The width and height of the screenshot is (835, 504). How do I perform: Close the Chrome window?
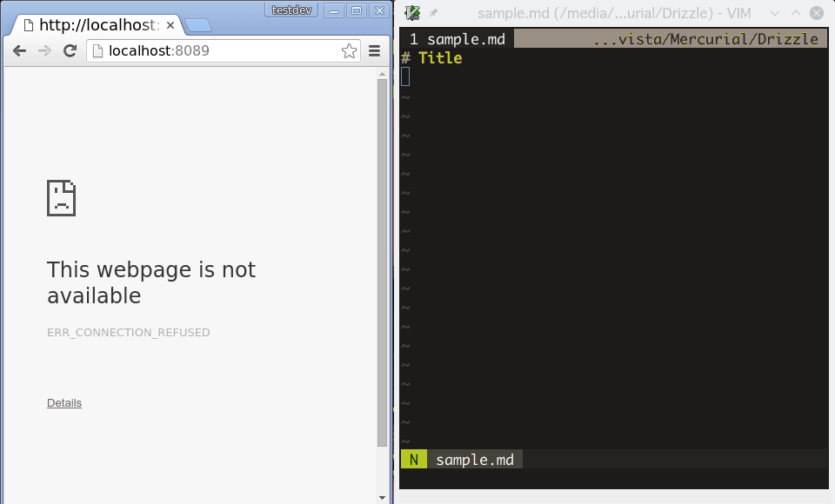tap(379, 10)
